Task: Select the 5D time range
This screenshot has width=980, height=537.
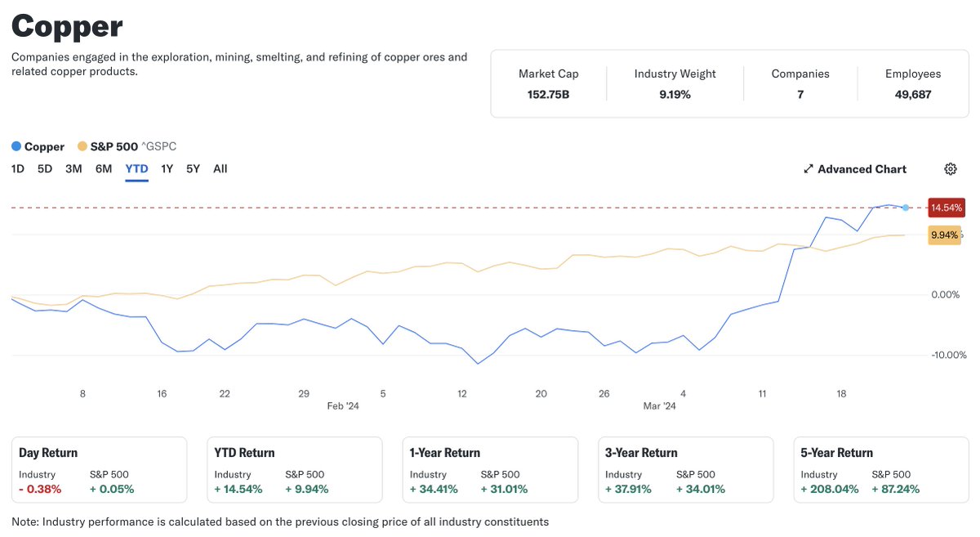Action: [x=45, y=169]
